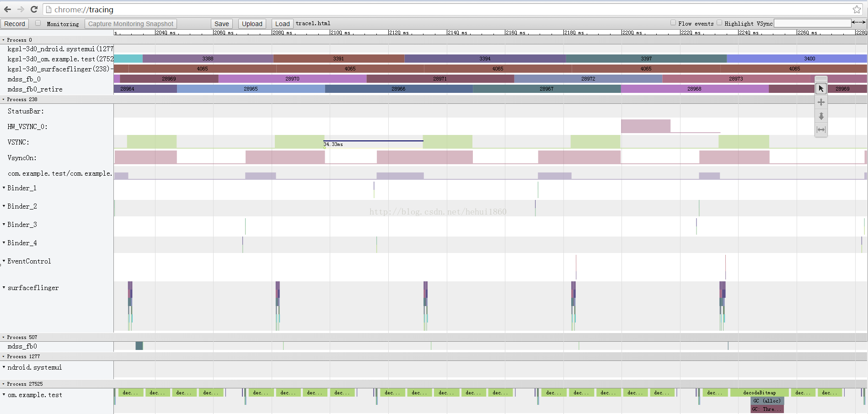This screenshot has height=414, width=868.
Task: Click the Load button
Action: (x=282, y=24)
